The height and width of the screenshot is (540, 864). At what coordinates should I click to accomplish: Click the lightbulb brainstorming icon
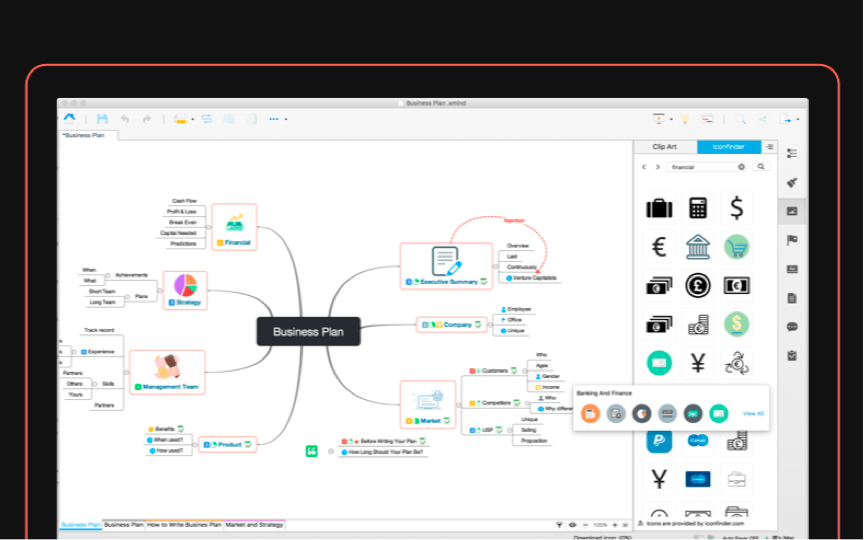coord(685,119)
